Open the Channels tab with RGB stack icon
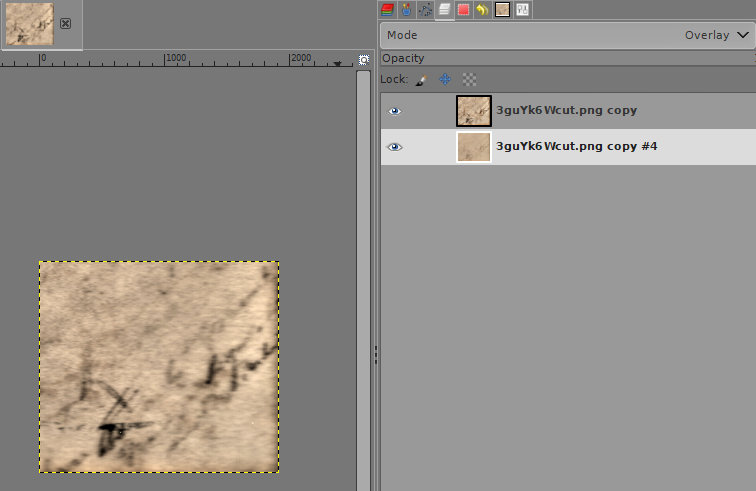This screenshot has height=491, width=756. pyautogui.click(x=387, y=10)
